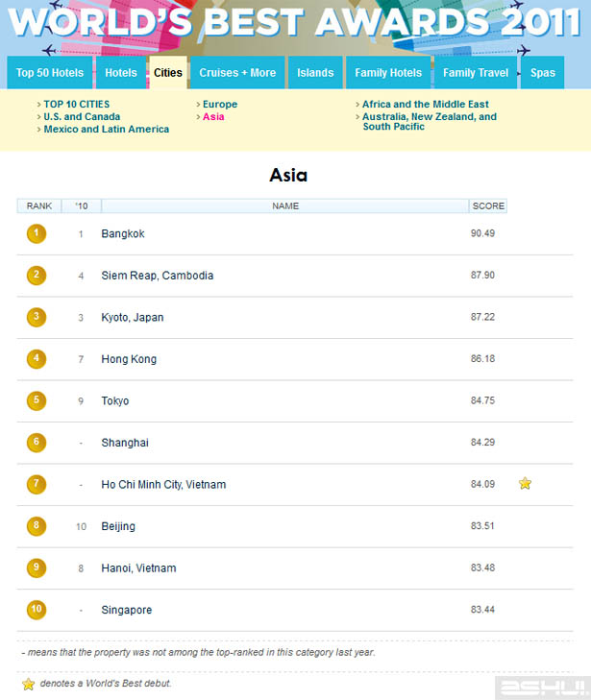This screenshot has height=700, width=591.
Task: Click the NAME column header
Action: tap(285, 205)
